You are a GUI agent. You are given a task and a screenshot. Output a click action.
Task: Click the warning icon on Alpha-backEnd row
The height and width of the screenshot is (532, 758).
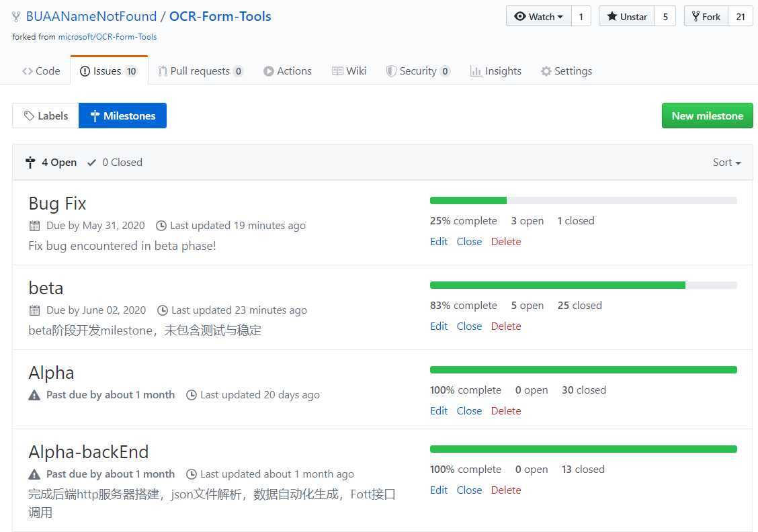[34, 474]
